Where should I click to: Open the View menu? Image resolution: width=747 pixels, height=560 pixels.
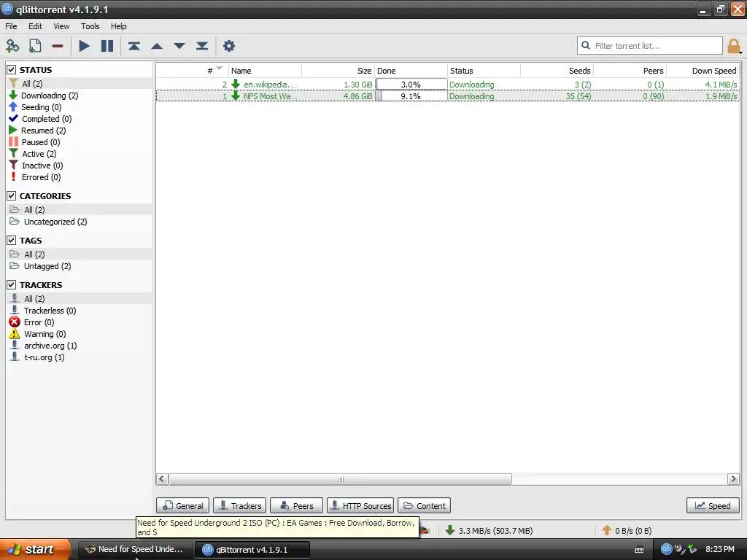pos(61,26)
